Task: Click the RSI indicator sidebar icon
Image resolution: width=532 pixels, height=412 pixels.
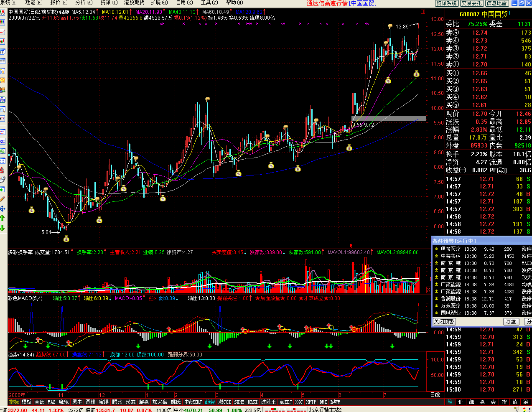Action: coord(3,141)
